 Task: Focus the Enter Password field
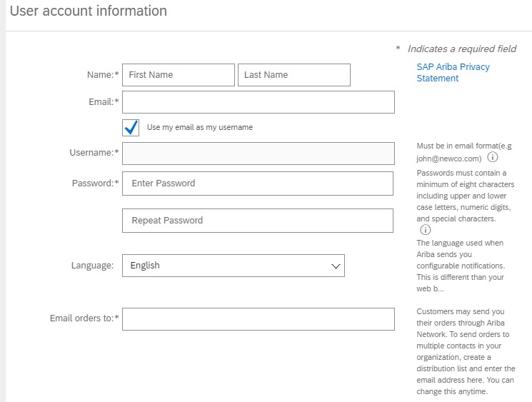click(258, 184)
